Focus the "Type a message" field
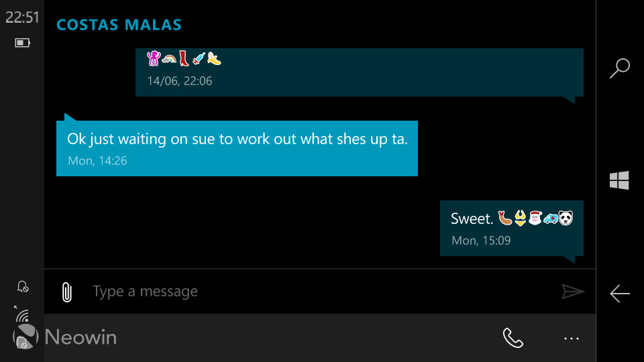The height and width of the screenshot is (362, 644). click(x=321, y=292)
